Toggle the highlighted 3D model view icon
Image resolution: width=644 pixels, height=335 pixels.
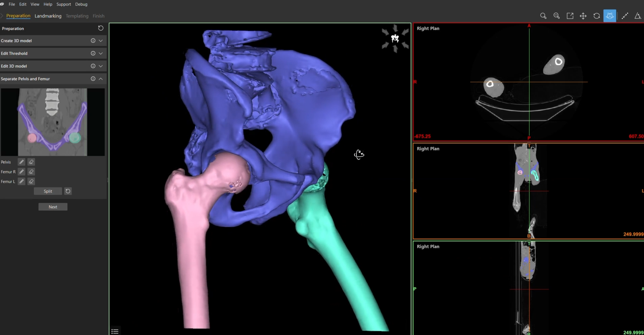pos(610,16)
